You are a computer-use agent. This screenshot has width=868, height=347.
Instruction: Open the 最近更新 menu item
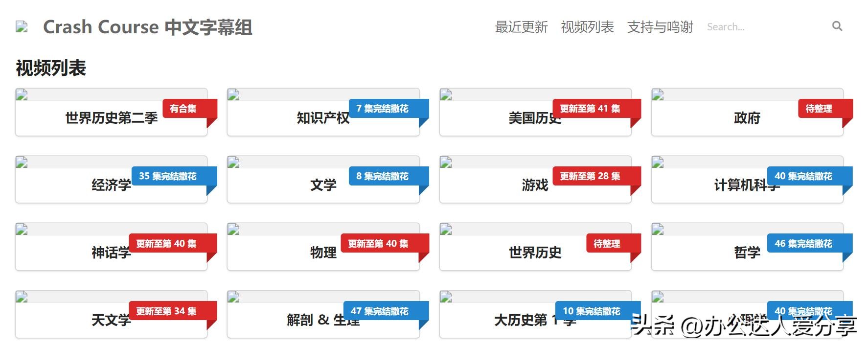(x=521, y=27)
